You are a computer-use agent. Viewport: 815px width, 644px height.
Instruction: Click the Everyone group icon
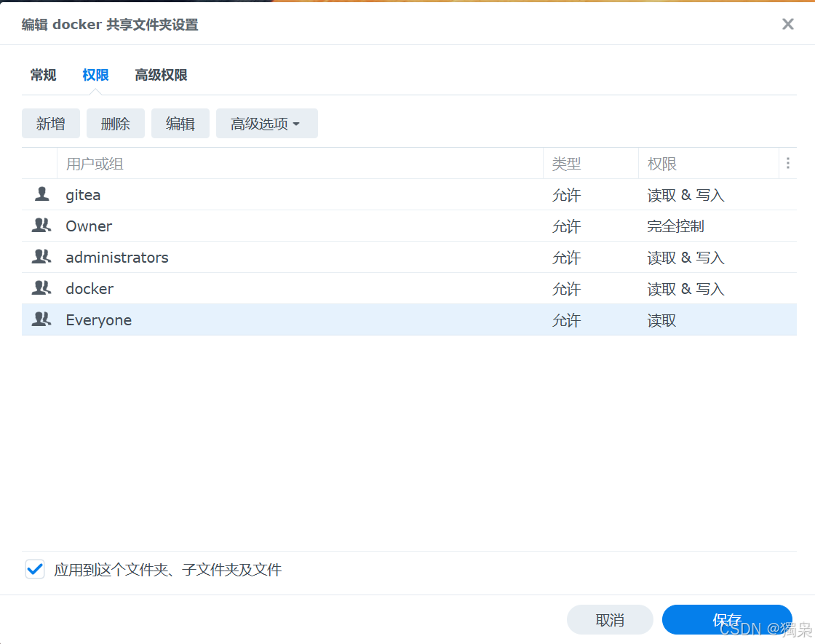click(x=41, y=320)
